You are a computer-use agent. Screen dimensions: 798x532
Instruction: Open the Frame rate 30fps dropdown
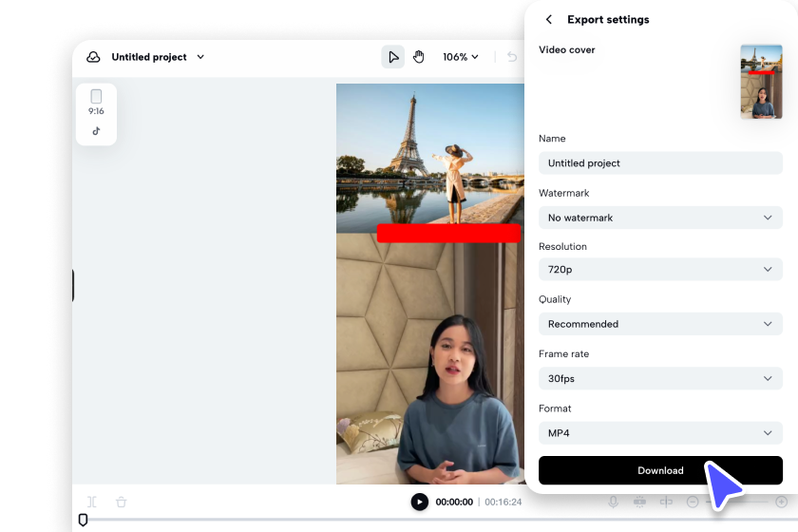660,378
